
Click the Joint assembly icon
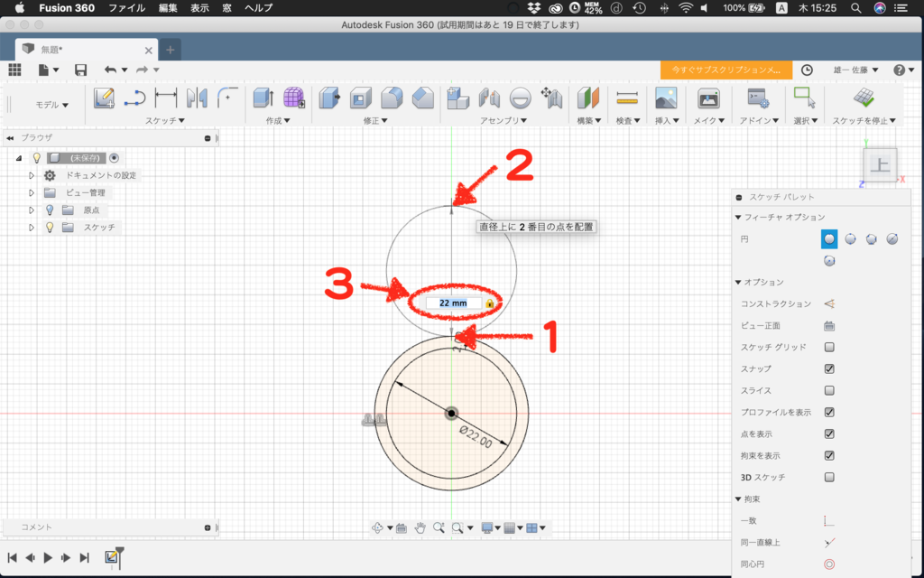[489, 98]
